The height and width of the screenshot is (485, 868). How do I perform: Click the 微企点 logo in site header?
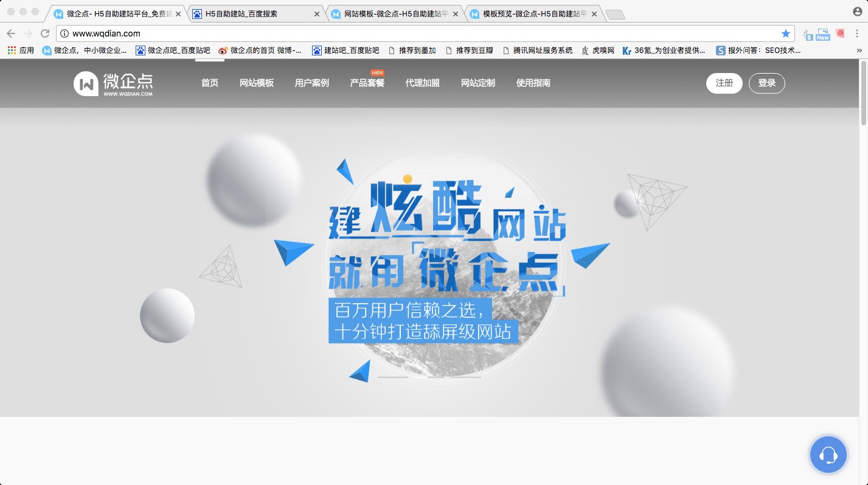click(113, 84)
